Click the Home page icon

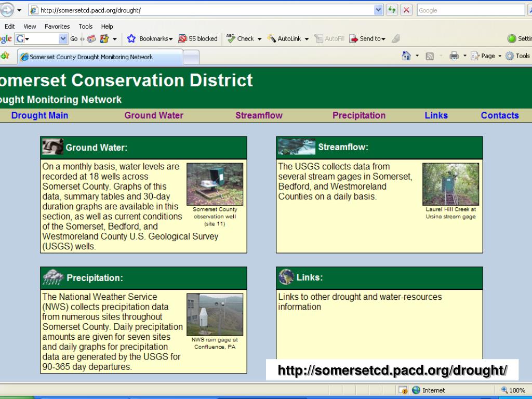[x=406, y=56]
